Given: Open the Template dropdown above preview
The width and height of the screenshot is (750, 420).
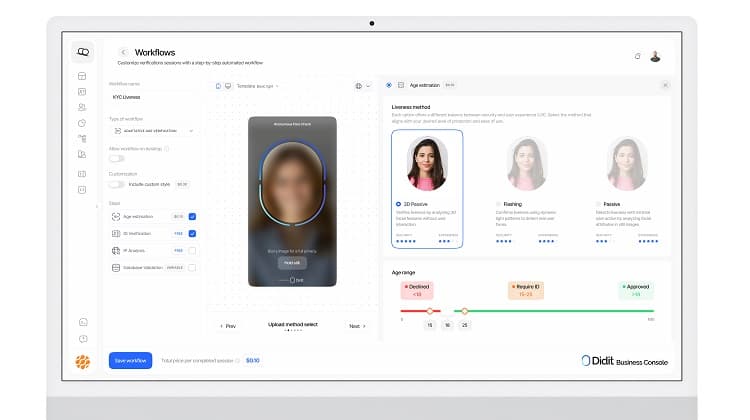Looking at the screenshot, I should (257, 86).
